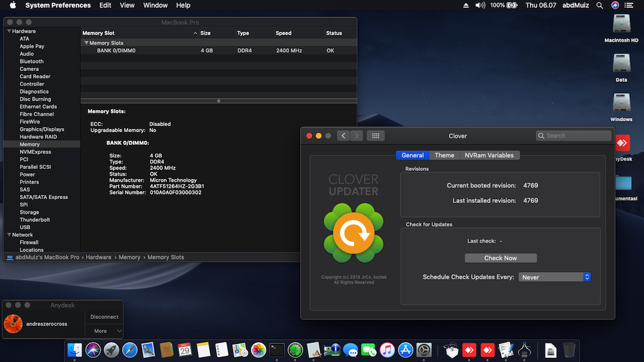Open FaceTime green icon in dock
This screenshot has width=644, height=362.
(369, 350)
